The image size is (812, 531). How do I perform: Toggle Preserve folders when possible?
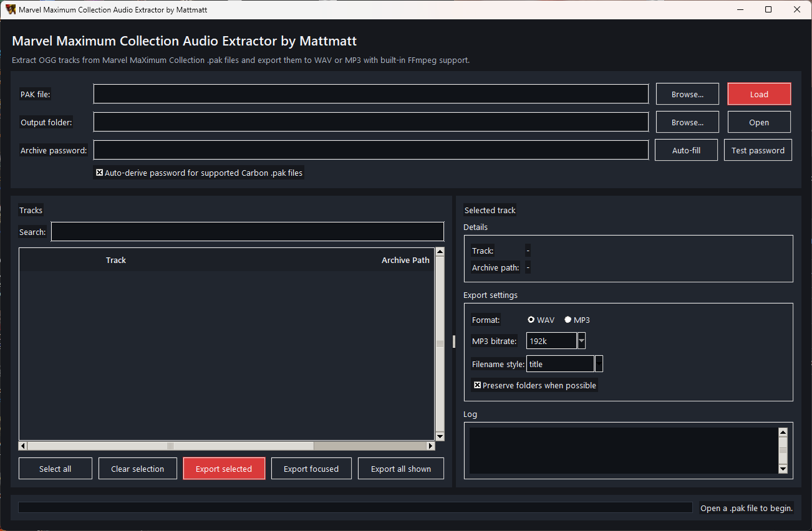coord(477,385)
